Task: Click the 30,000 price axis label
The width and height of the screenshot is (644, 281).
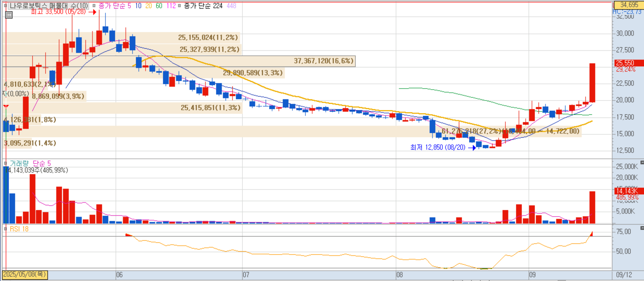Action: click(625, 33)
